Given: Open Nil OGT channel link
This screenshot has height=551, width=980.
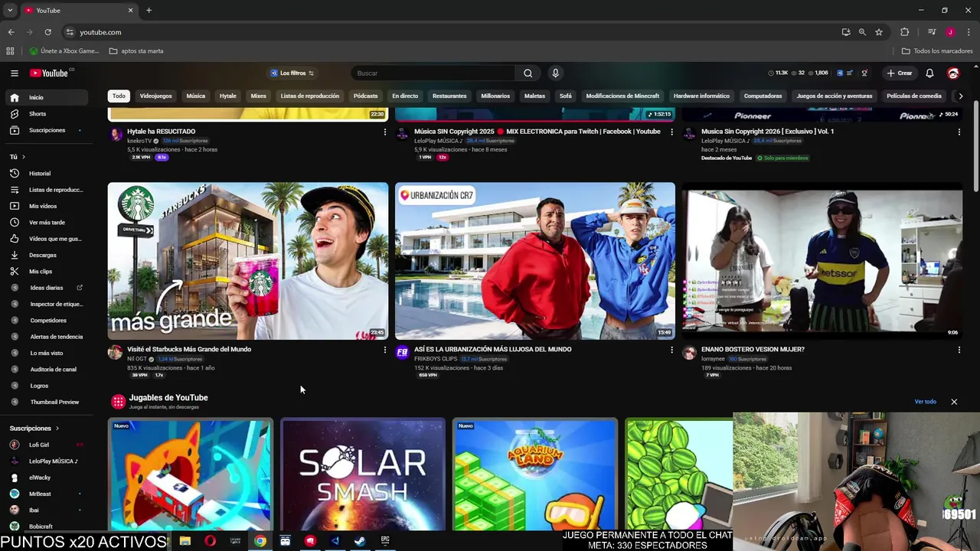Looking at the screenshot, I should [x=137, y=359].
